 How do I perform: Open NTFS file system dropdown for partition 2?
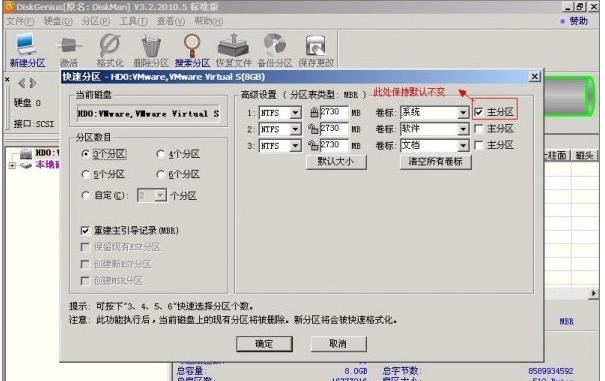point(295,129)
